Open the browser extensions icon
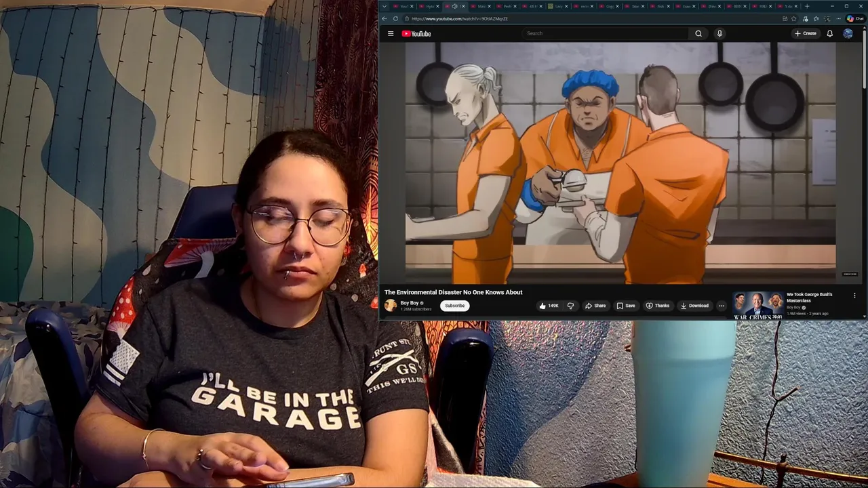868x488 pixels. point(805,19)
